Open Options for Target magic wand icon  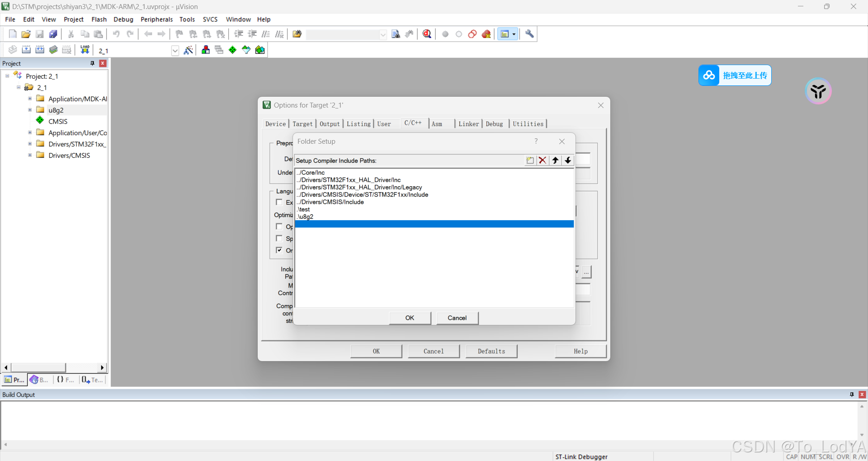point(189,50)
